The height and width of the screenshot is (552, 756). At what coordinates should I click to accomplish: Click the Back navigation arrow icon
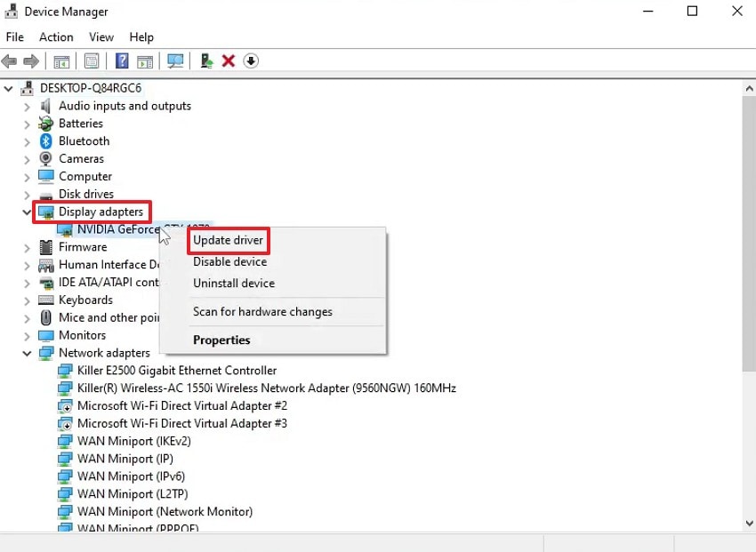(x=9, y=60)
